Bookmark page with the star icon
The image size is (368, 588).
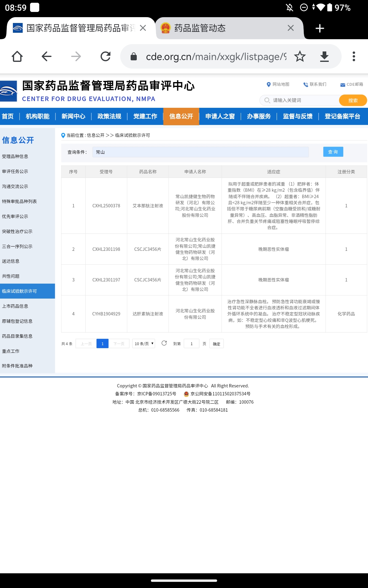tap(300, 56)
